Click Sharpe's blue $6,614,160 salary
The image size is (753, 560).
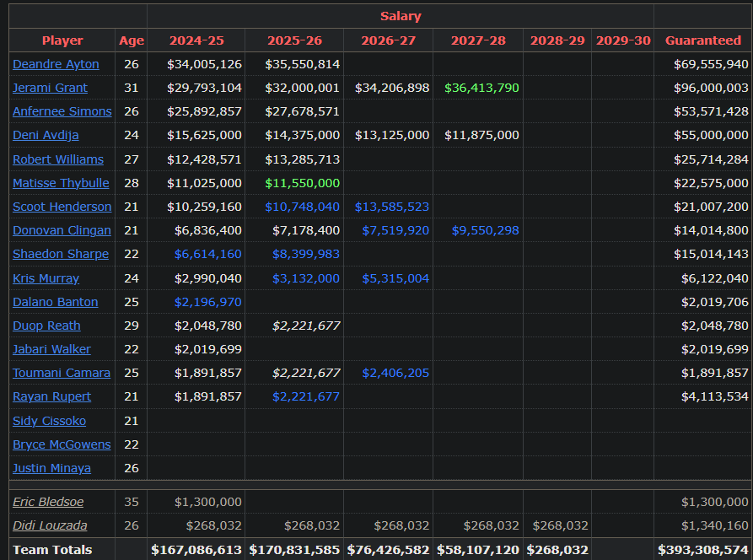tap(208, 254)
